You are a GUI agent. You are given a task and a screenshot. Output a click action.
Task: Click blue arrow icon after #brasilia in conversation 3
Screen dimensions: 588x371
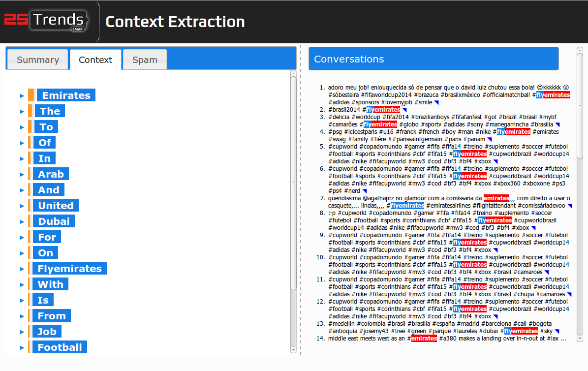click(557, 124)
